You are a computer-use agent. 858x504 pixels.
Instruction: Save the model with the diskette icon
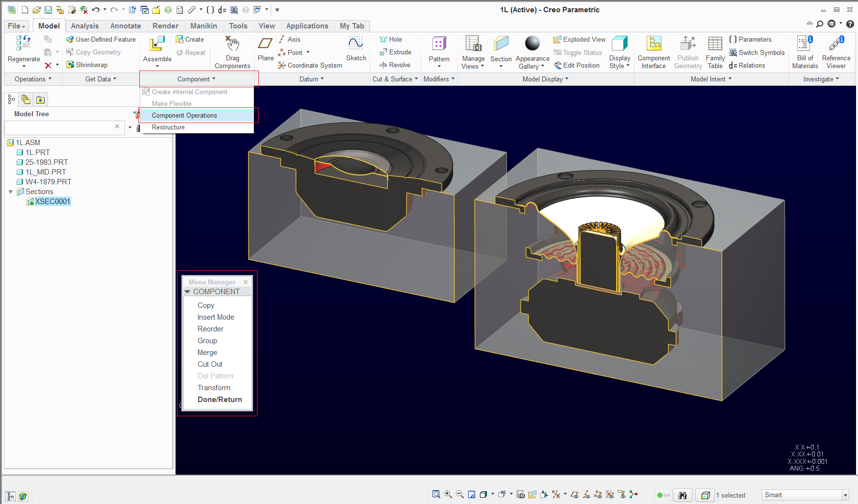[x=48, y=10]
